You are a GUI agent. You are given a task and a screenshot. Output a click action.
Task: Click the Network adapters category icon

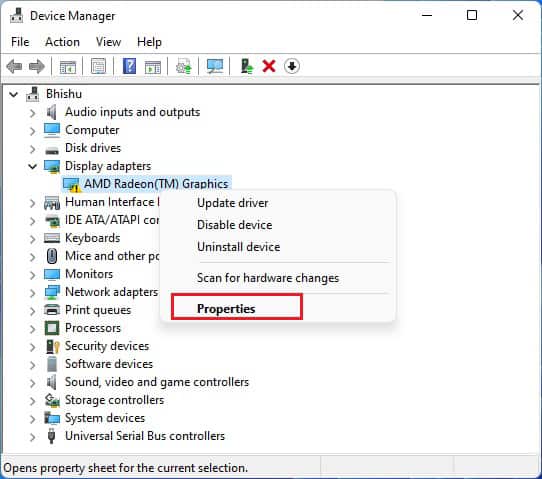tap(52, 292)
